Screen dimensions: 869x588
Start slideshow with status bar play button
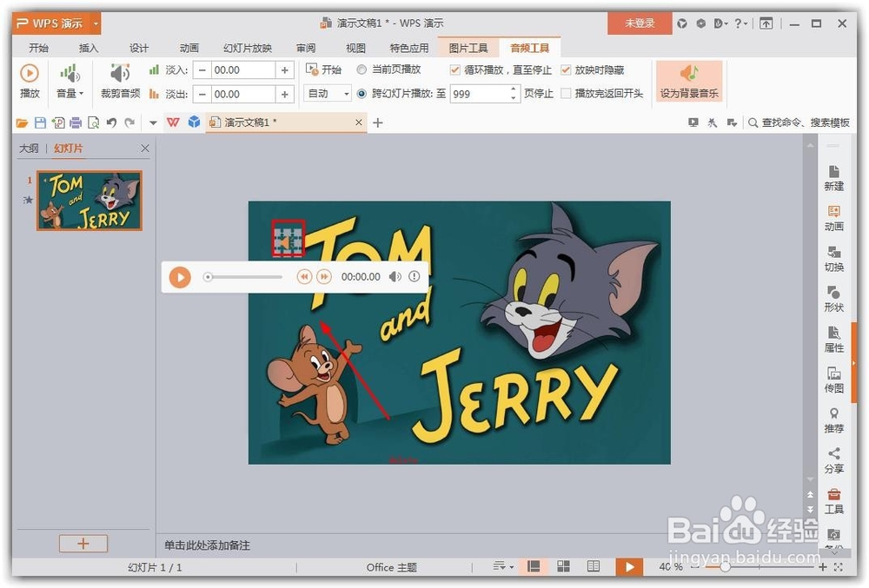click(629, 566)
